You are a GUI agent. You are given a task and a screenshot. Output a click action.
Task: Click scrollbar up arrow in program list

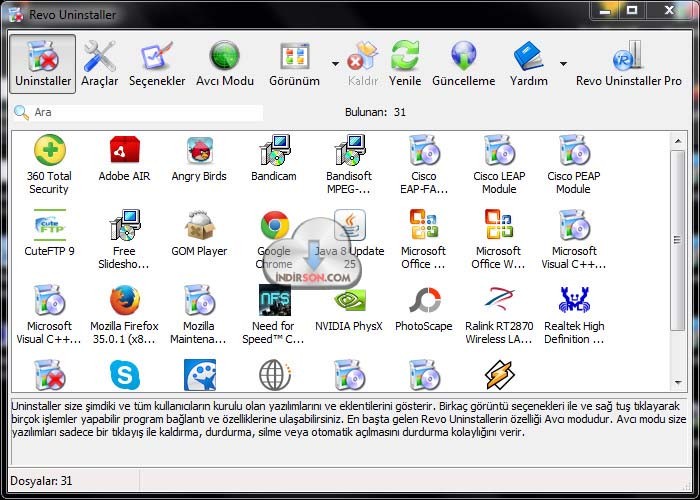click(678, 141)
